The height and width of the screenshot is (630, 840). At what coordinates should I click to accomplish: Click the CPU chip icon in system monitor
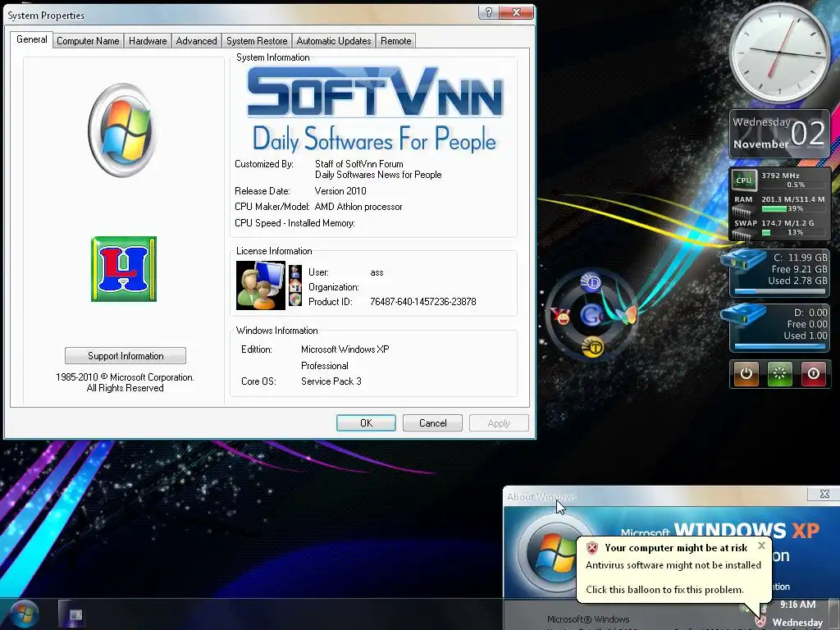[743, 180]
